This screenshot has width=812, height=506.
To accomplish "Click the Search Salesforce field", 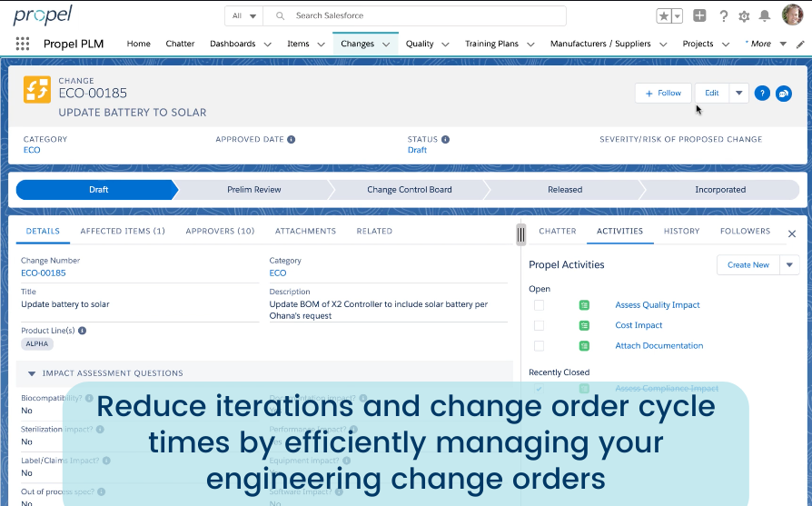I will click(x=414, y=16).
